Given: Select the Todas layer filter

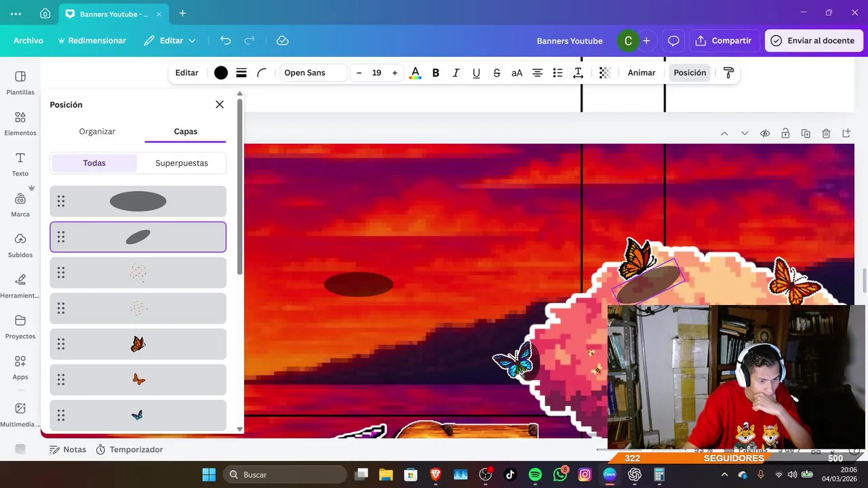Looking at the screenshot, I should (x=94, y=163).
